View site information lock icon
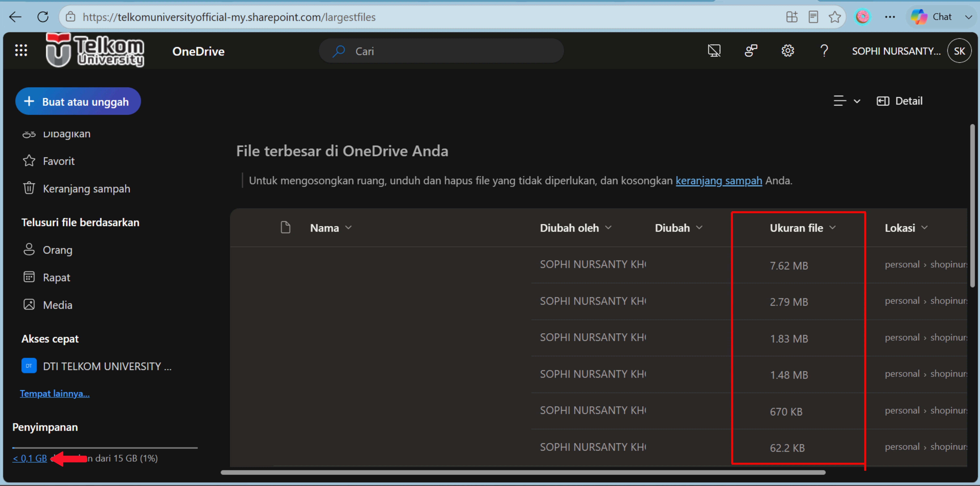Screen dimensions: 980x486 (x=70, y=17)
